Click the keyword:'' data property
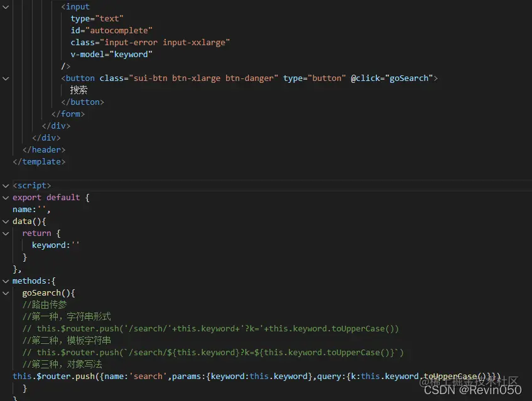Image resolution: width=532 pixels, height=401 pixels. (x=56, y=245)
